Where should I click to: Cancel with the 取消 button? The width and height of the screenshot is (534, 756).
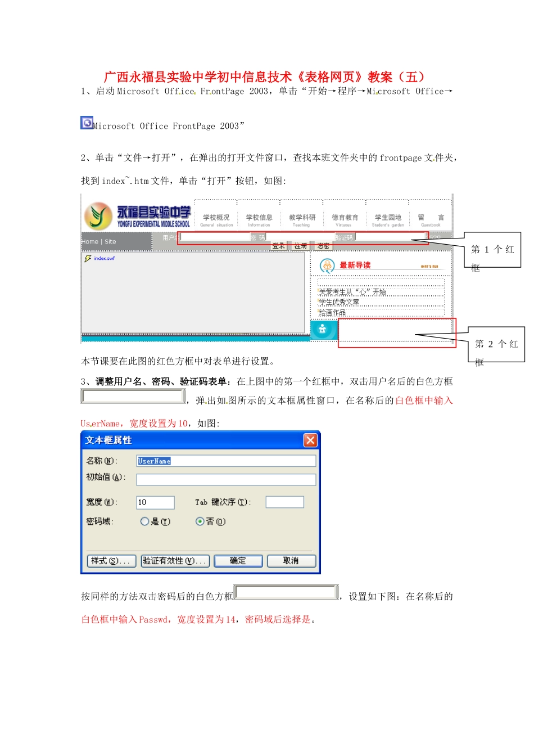coord(291,561)
